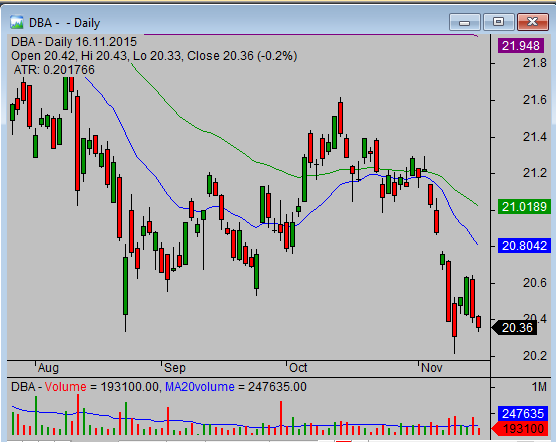Click the blue 20.8042 moving average label
This screenshot has width=556, height=442.
[524, 246]
